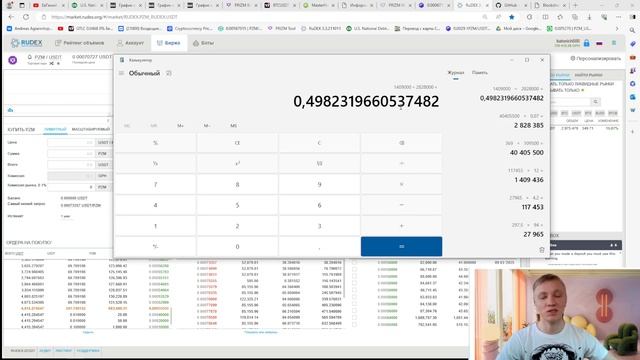Viewport: 640px width, 360px height.
Task: Click calculator MS memory store button
Action: [233, 126]
